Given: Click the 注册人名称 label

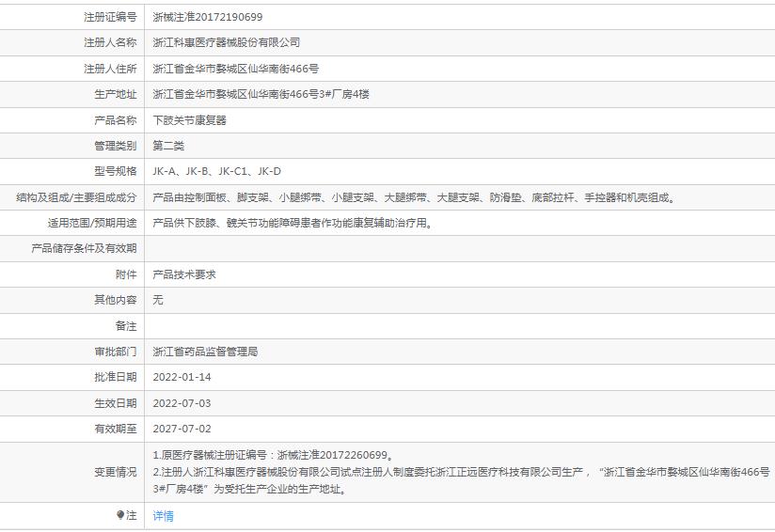Looking at the screenshot, I should (110, 42).
